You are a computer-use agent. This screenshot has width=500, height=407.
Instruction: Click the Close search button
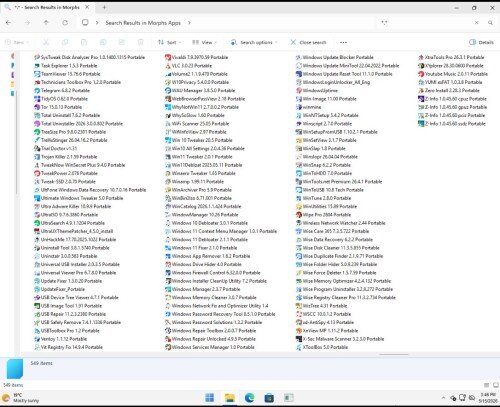click(x=308, y=42)
